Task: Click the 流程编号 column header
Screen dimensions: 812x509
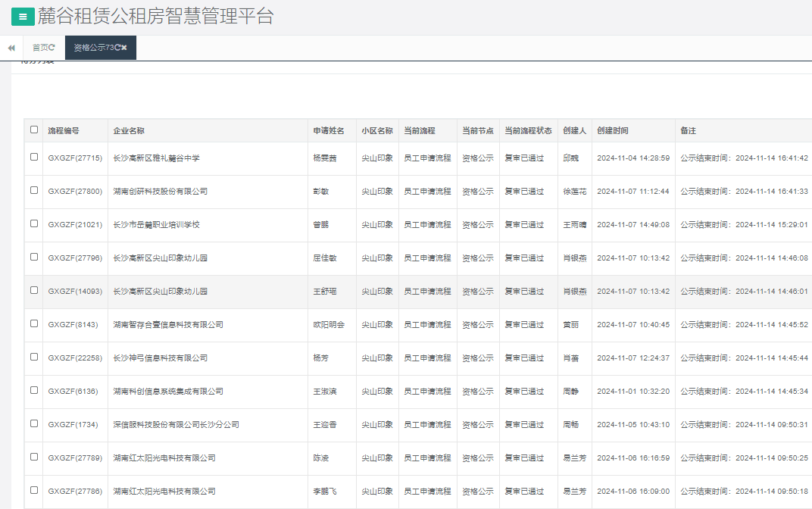Action: click(64, 131)
